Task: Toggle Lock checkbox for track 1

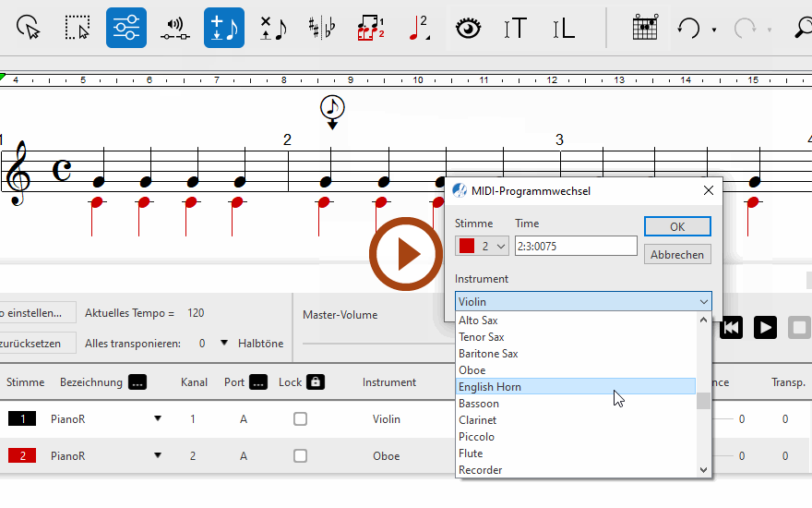Action: click(x=300, y=419)
